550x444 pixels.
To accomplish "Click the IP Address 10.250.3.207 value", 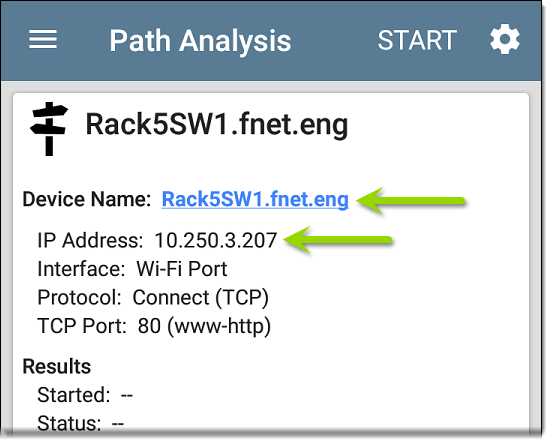I will point(216,241).
